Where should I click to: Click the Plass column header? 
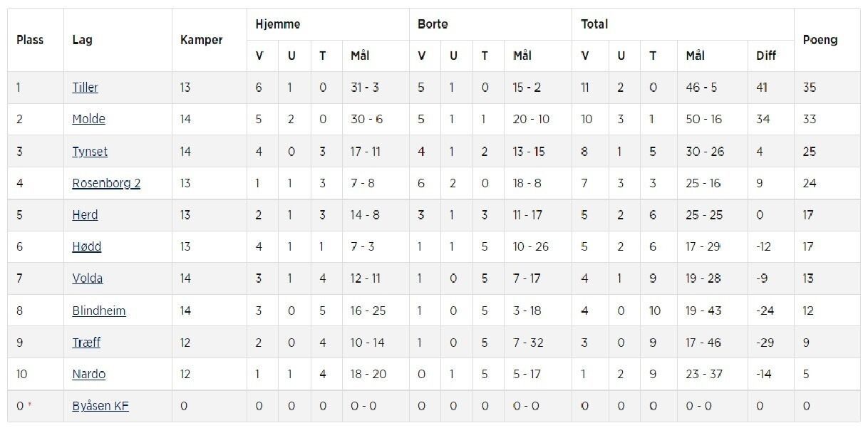[30, 40]
